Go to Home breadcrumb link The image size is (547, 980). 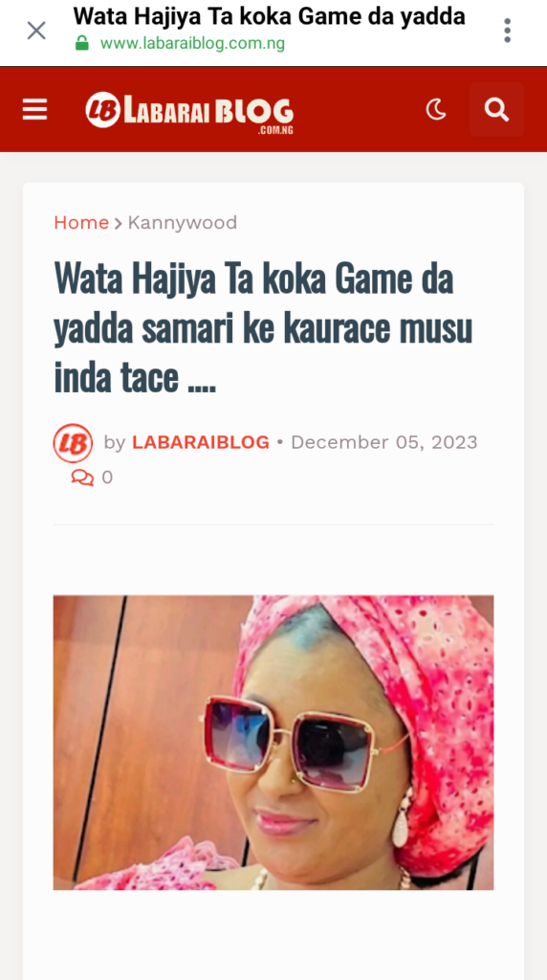click(x=81, y=222)
